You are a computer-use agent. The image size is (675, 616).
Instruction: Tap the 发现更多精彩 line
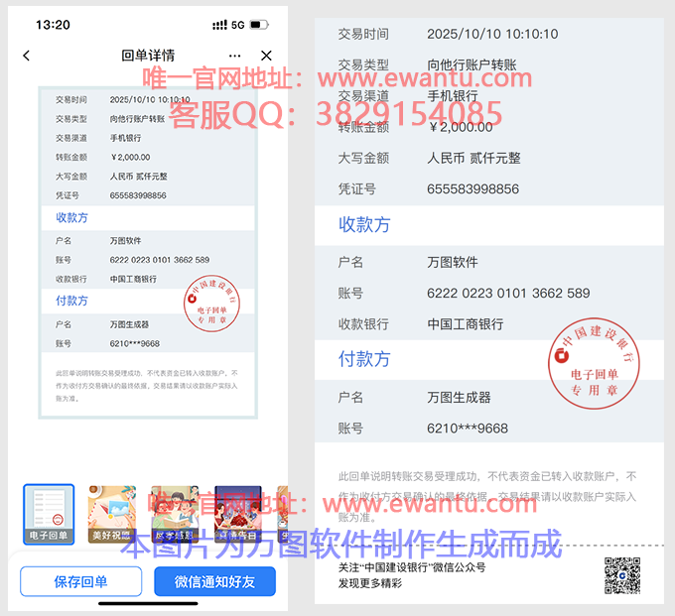point(370,583)
